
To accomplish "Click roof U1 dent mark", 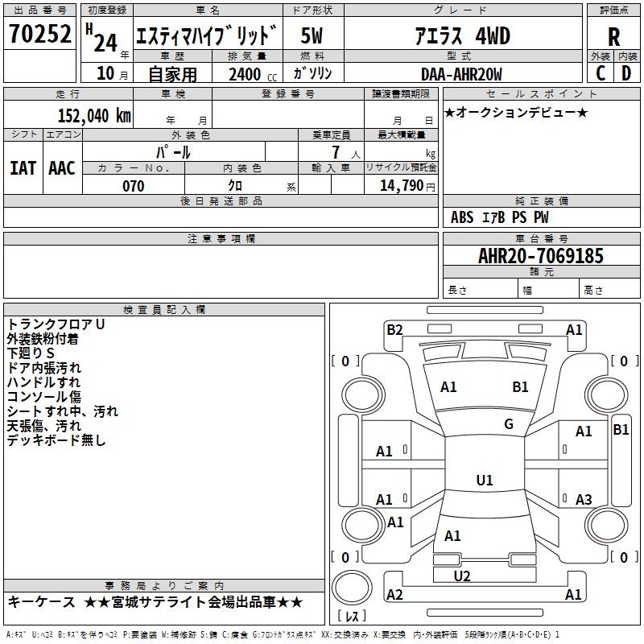I will click(x=485, y=480).
